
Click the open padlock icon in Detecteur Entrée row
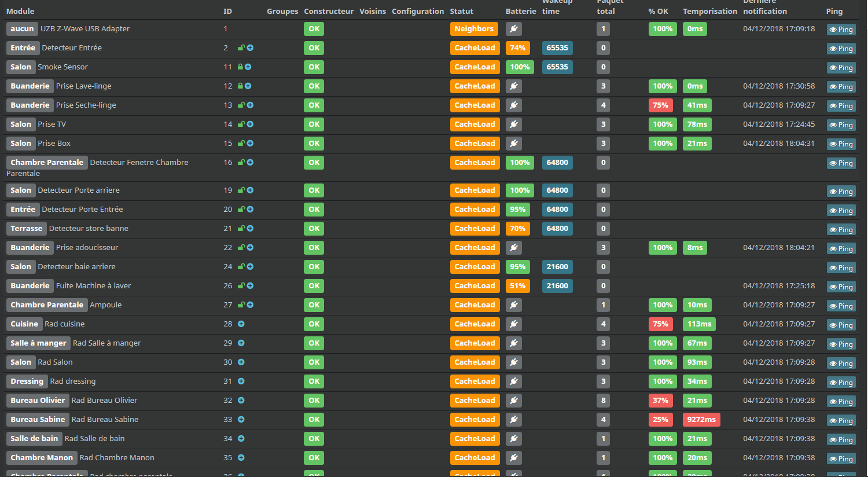(x=241, y=48)
